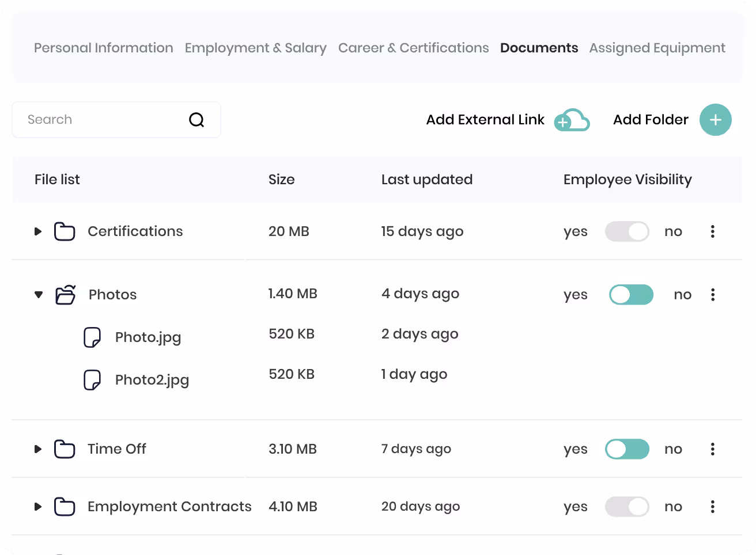Click the open Photos folder icon

pyautogui.click(x=66, y=294)
